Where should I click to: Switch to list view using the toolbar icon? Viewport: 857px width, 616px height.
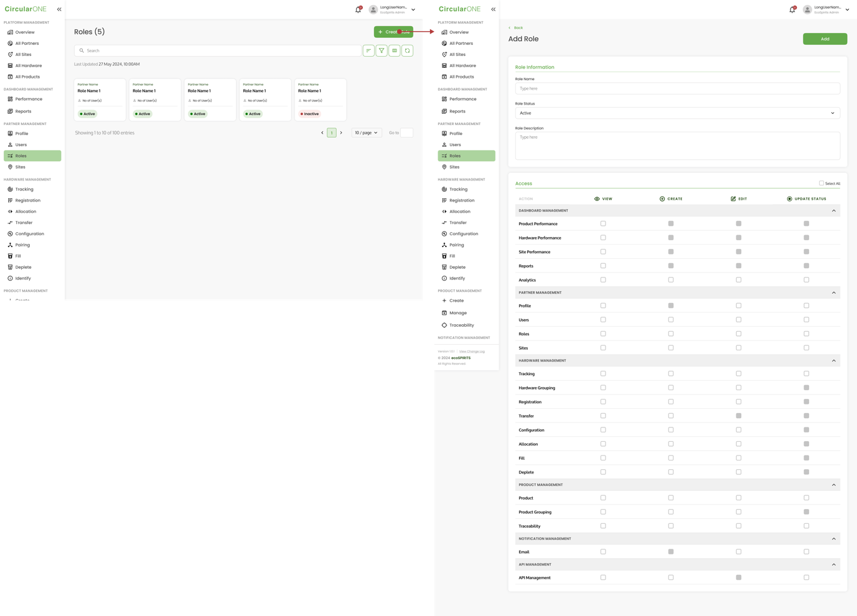[x=395, y=50]
